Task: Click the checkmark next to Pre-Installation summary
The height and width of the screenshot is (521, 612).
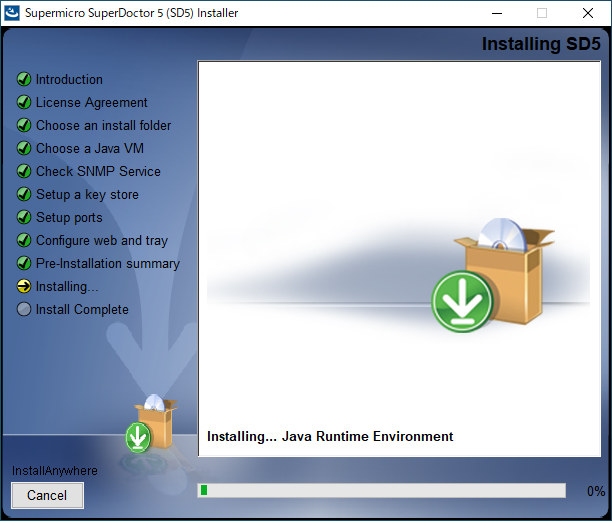Action: tap(24, 263)
